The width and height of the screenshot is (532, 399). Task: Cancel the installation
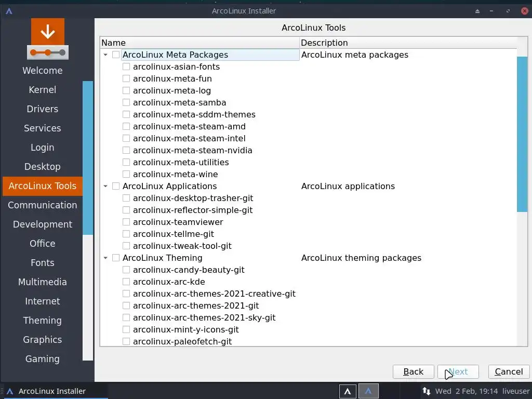pyautogui.click(x=509, y=372)
